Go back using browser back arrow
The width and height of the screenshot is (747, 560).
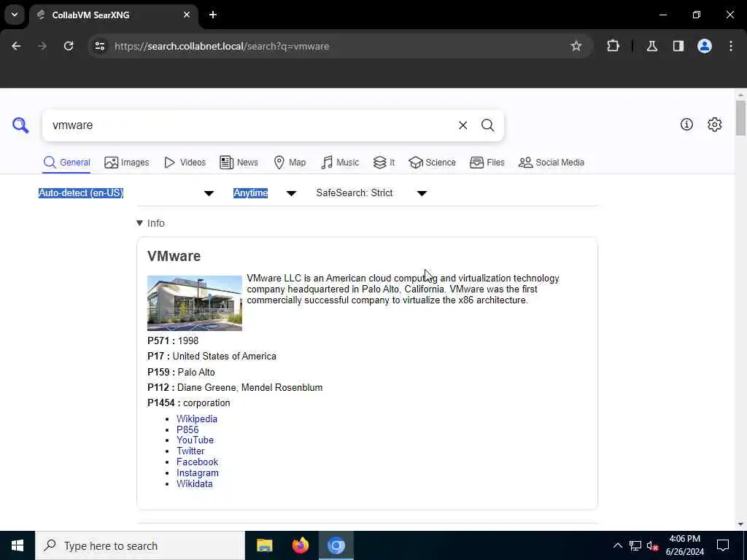coord(16,46)
